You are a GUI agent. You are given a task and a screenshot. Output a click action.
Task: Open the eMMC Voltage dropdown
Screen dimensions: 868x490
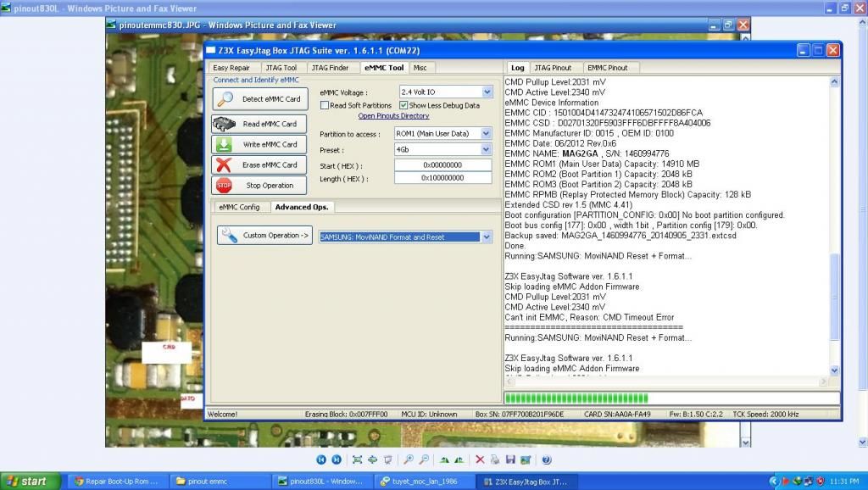pyautogui.click(x=487, y=92)
